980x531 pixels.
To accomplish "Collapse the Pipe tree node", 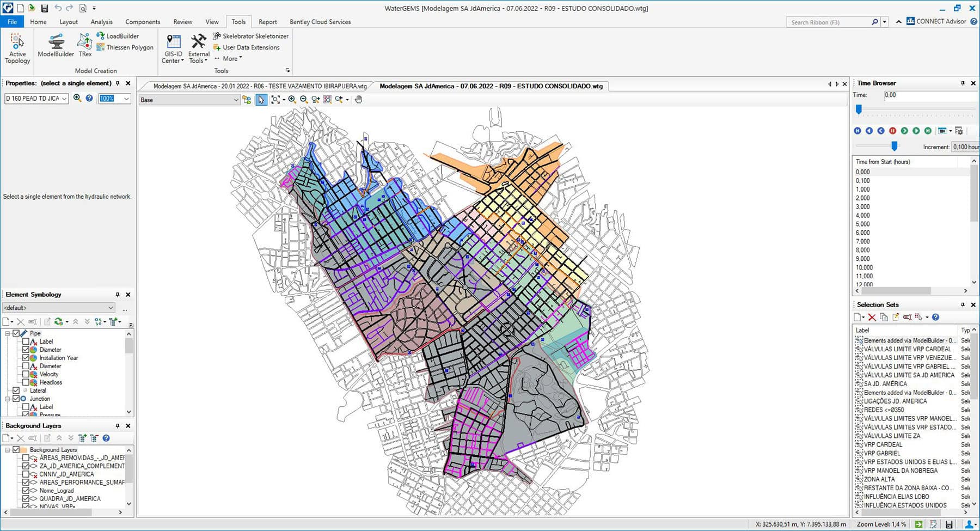I will coord(8,333).
